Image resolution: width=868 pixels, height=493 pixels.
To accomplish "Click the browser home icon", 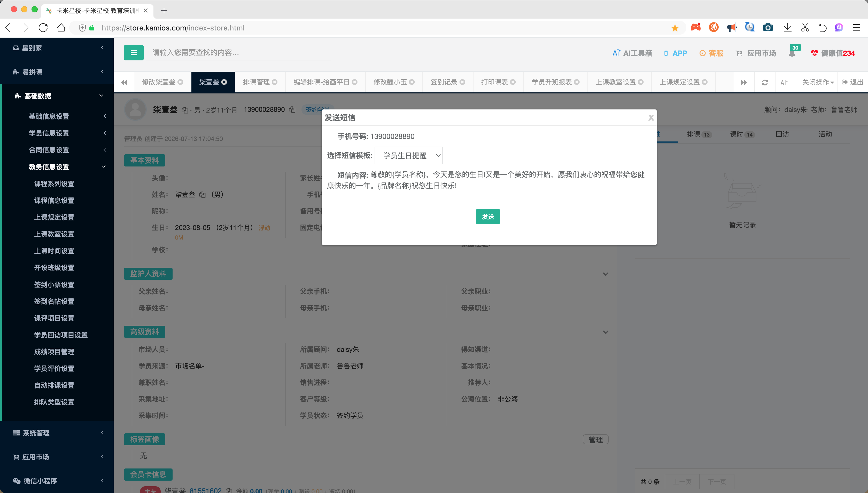I will point(61,28).
